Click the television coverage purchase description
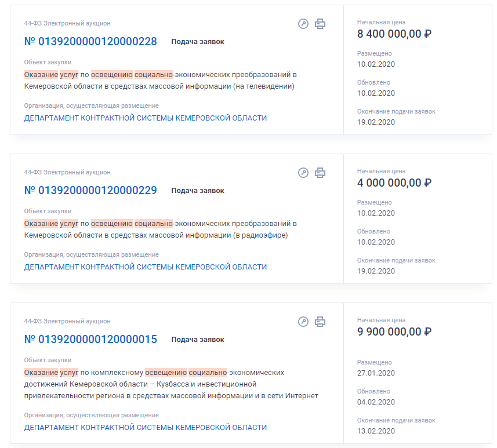 [161, 81]
